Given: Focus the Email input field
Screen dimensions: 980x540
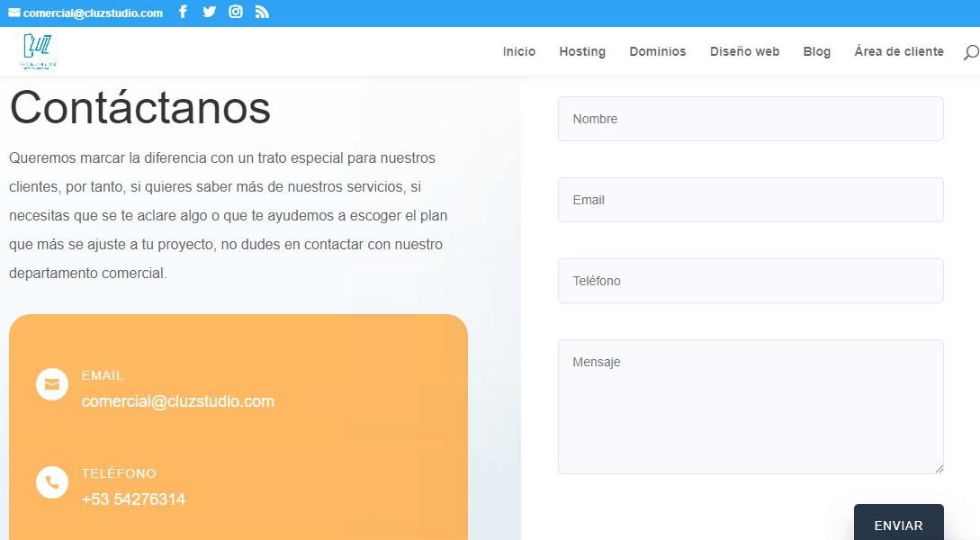Looking at the screenshot, I should pos(751,200).
